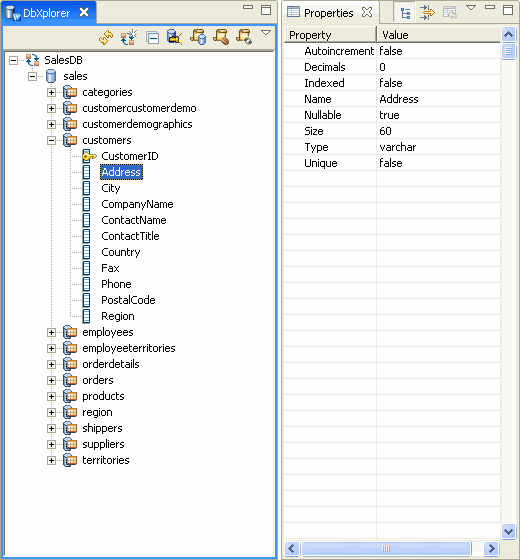The image size is (520, 560).
Task: Click the scroll with pencil toolbar icon
Action: 244,37
